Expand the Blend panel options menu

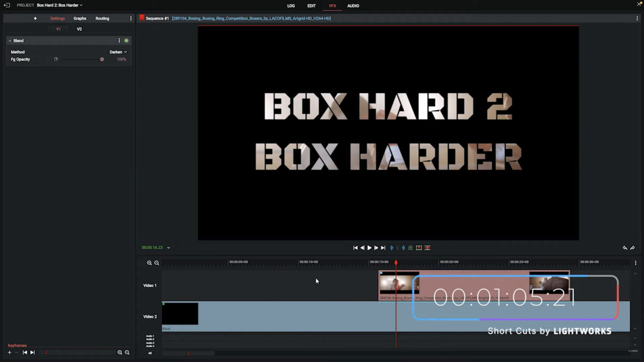click(119, 40)
